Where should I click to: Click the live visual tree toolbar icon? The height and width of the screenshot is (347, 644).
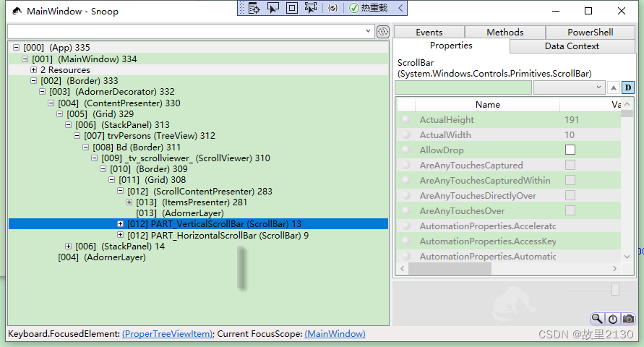click(x=254, y=8)
